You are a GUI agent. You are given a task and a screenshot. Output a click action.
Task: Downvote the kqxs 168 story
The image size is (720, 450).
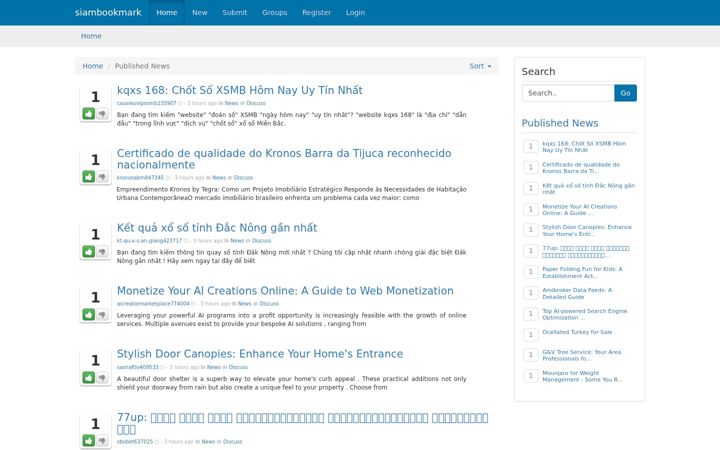click(102, 113)
